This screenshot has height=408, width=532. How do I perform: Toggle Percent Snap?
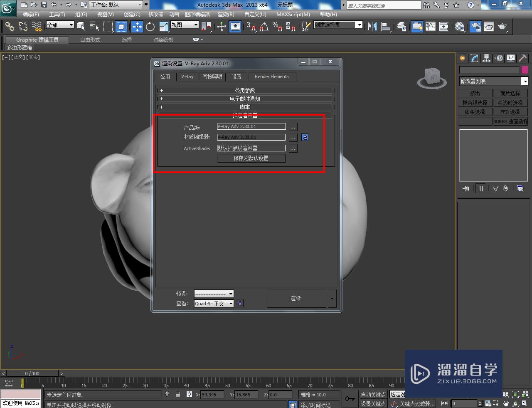pos(277,27)
